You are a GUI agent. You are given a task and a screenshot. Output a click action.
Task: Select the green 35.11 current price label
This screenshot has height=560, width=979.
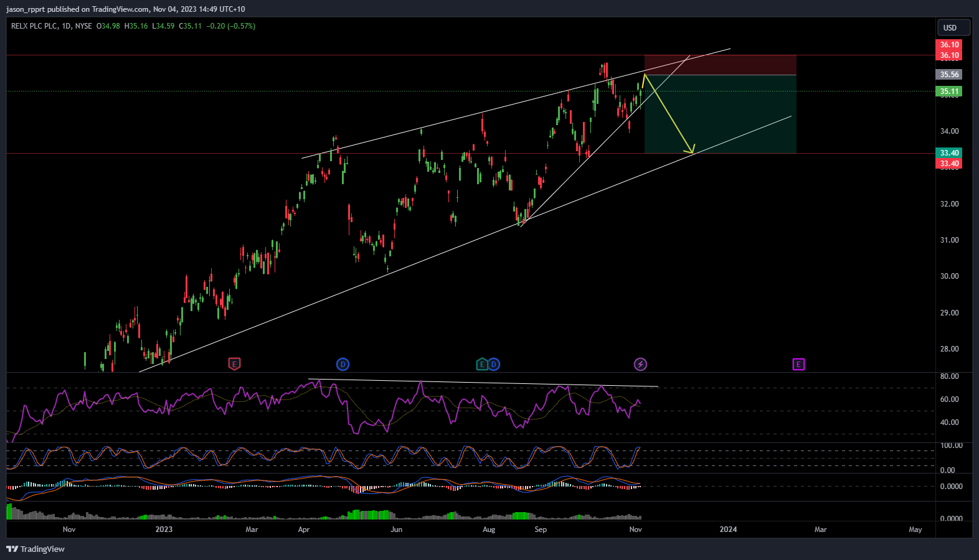tap(949, 91)
